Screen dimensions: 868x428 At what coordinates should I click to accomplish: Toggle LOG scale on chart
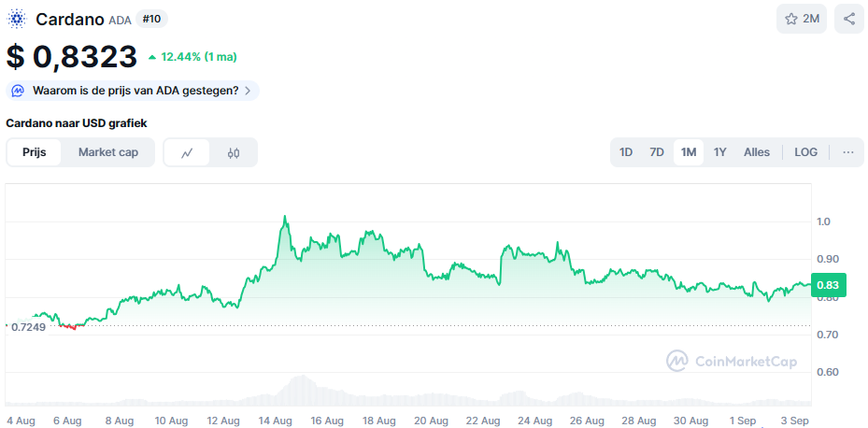[x=806, y=152]
